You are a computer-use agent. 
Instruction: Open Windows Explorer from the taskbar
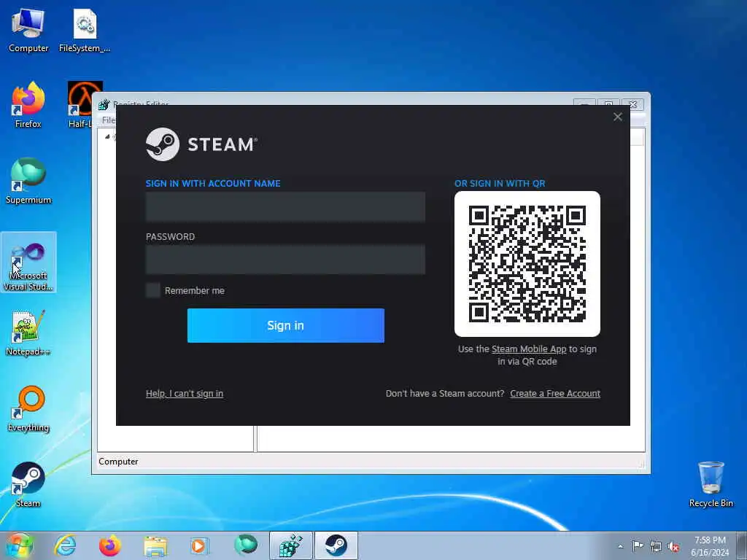[x=155, y=545]
